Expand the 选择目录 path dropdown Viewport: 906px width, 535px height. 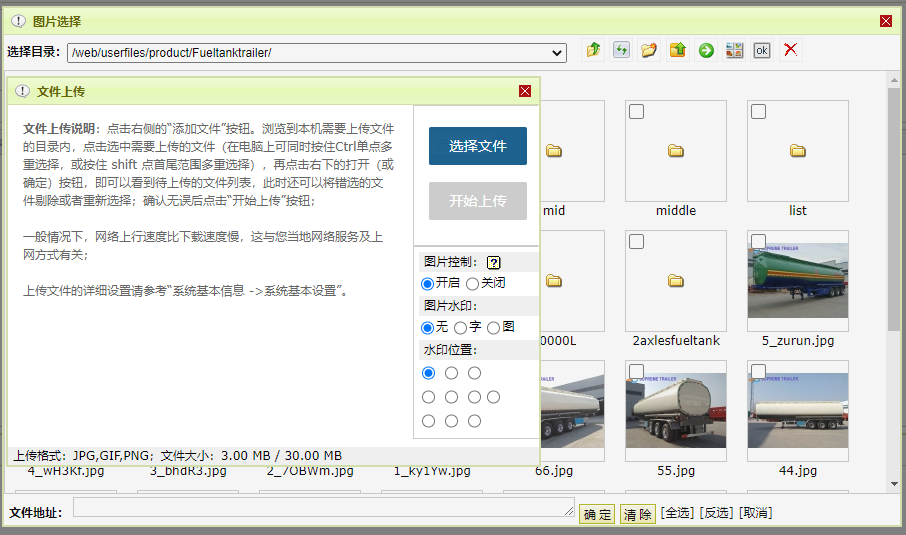point(557,52)
